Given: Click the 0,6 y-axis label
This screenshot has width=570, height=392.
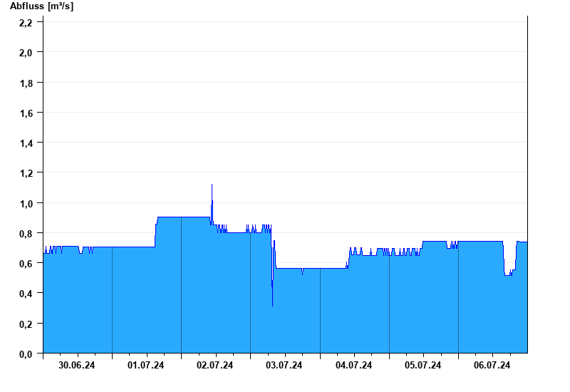Looking at the screenshot, I should (x=26, y=264).
